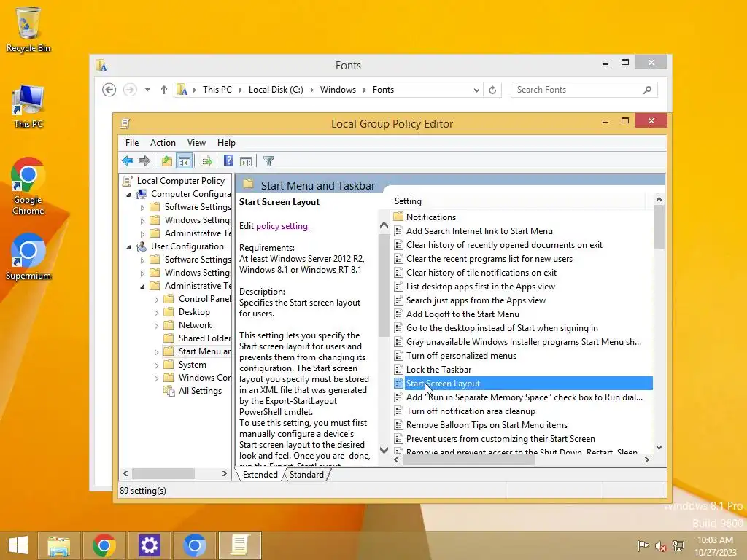Click settings list scroll down arrow
This screenshot has width=747, height=560.
pos(659,448)
